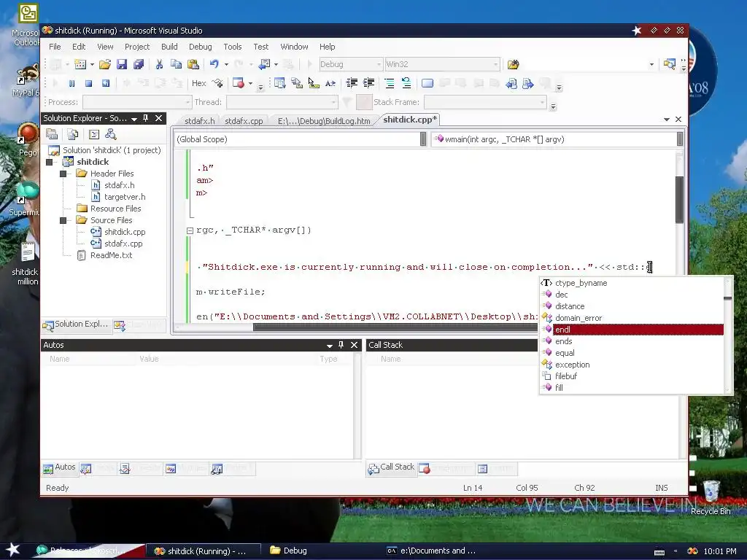
Task: Collapse shitdick project node
Action: [x=49, y=162]
